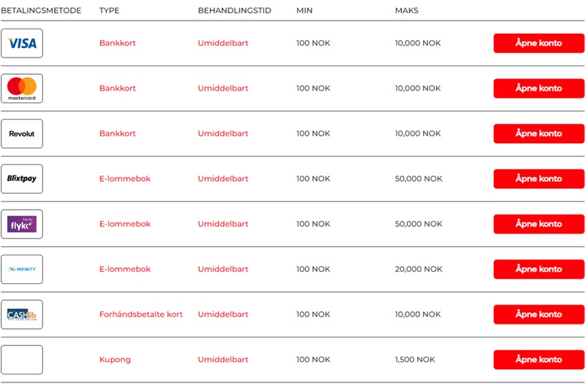This screenshot has height=386, width=588.
Task: Click the Betalingsmetode column header
Action: (41, 11)
